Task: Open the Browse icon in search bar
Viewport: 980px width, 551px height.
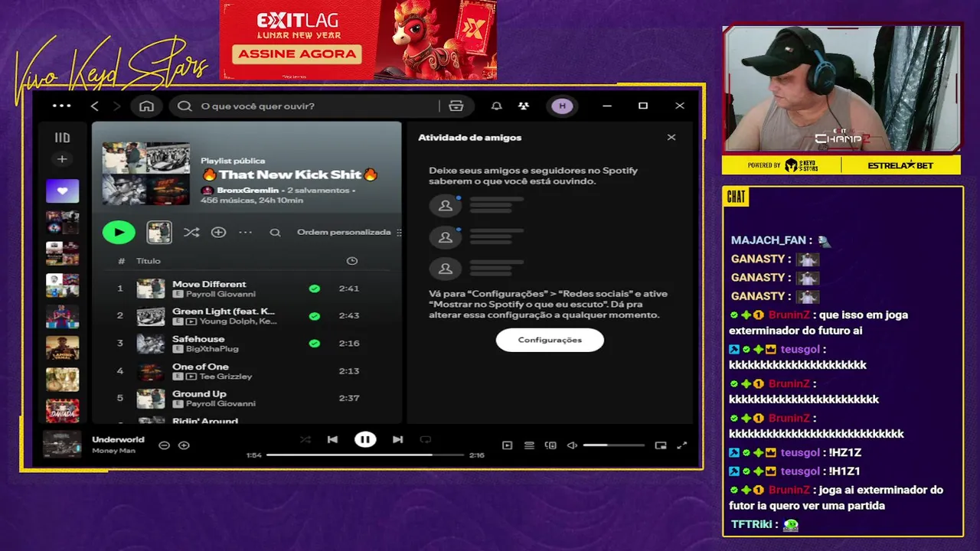Action: [456, 106]
